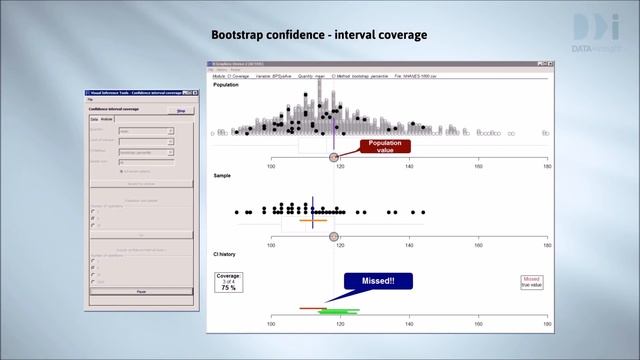Open the Quantity dropdown showing mean
The width and height of the screenshot is (640, 360).
[x=146, y=131]
